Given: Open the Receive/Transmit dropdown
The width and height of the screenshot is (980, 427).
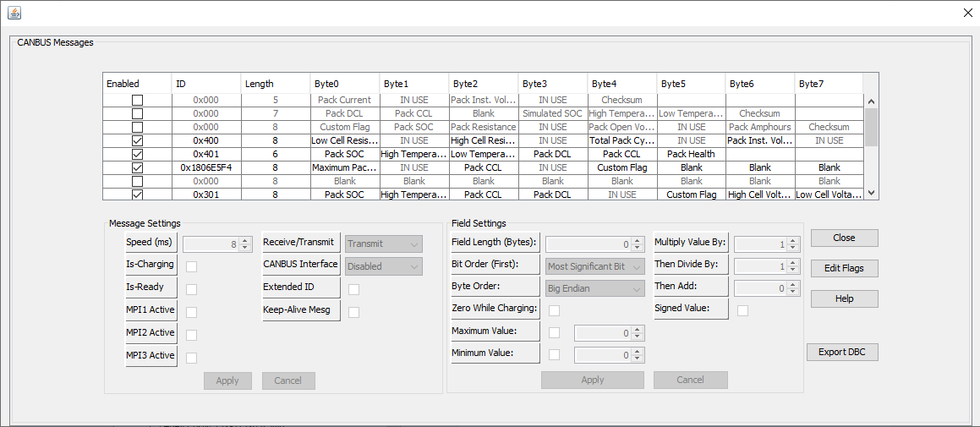Looking at the screenshot, I should (x=383, y=244).
